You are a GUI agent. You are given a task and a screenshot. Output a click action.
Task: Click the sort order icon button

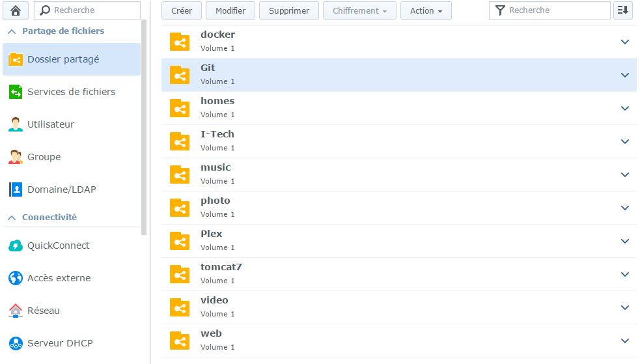tap(623, 10)
